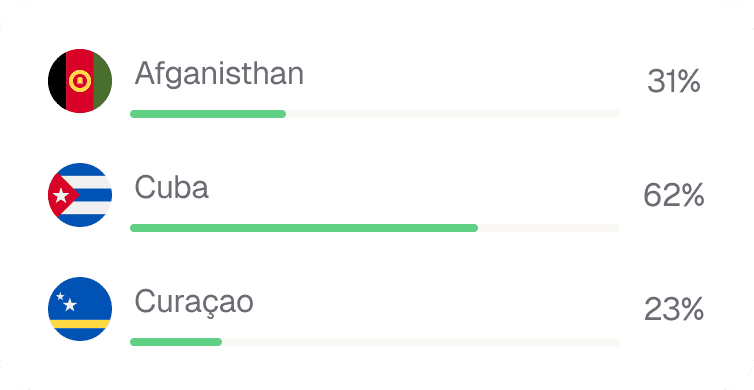
Task: Click the yellow emblem on Afghanistan's flag
Action: (80, 81)
